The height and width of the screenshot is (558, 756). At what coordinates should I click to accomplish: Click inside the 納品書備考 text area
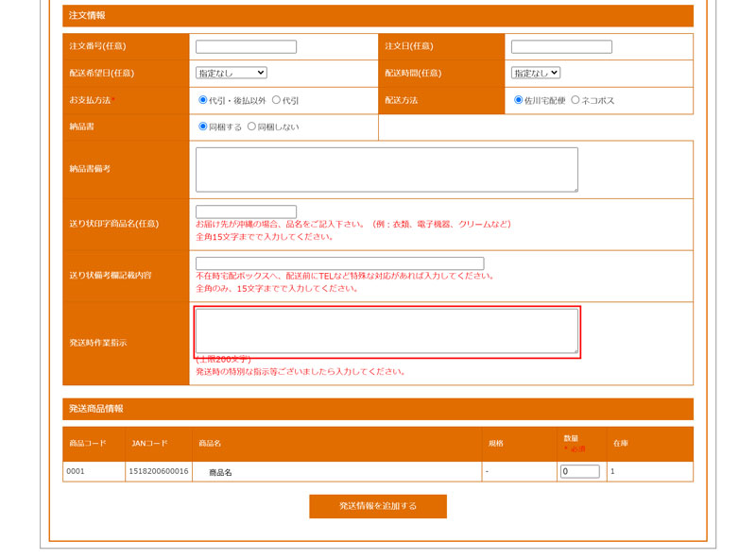point(387,169)
